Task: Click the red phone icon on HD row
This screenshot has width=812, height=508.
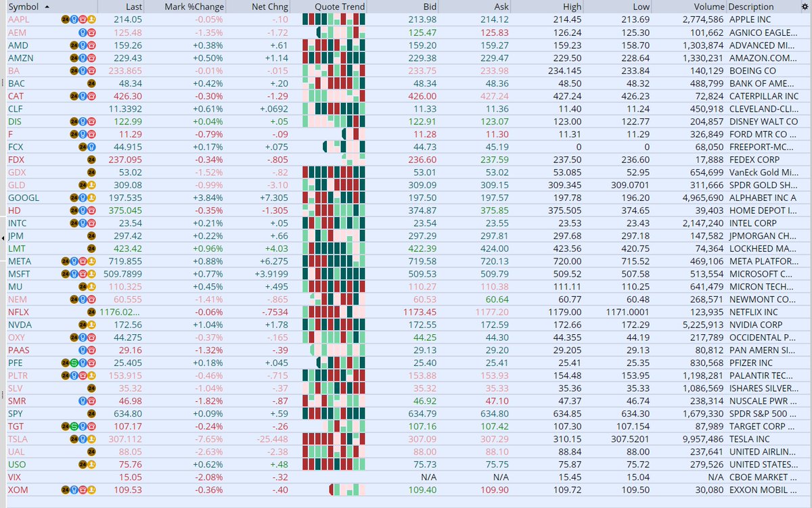Action: [x=91, y=210]
